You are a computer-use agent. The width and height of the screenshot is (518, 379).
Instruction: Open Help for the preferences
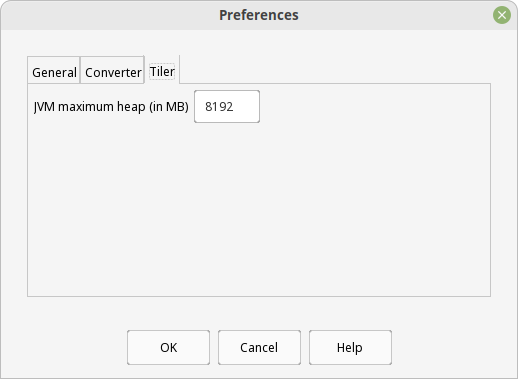(350, 347)
